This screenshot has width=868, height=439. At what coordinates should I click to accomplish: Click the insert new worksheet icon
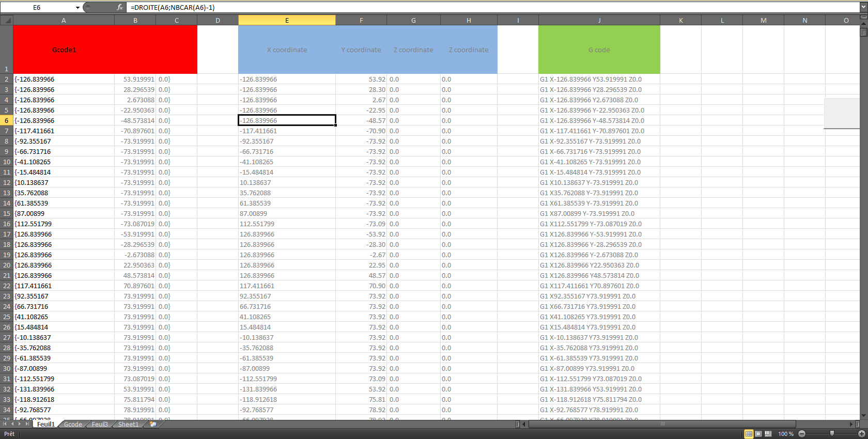[x=153, y=424]
